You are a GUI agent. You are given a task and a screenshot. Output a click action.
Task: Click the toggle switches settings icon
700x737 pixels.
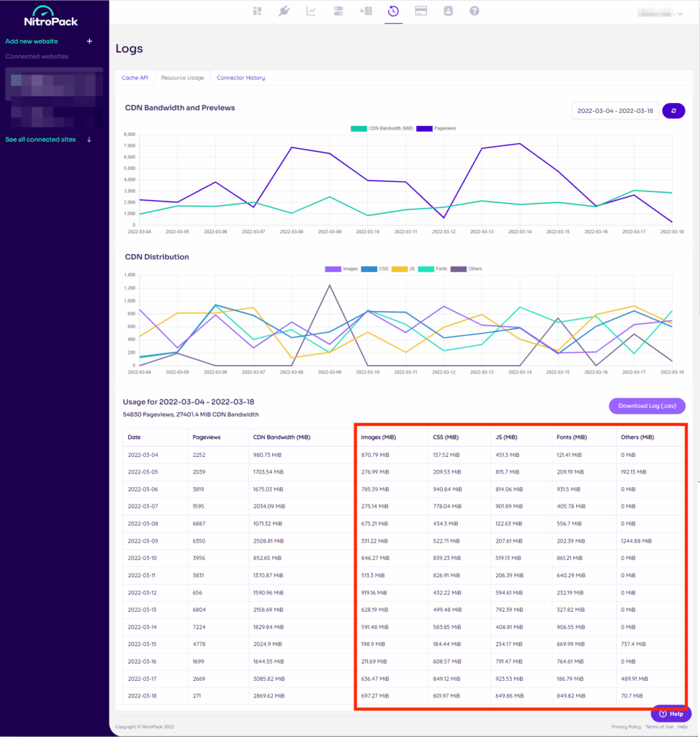click(338, 11)
